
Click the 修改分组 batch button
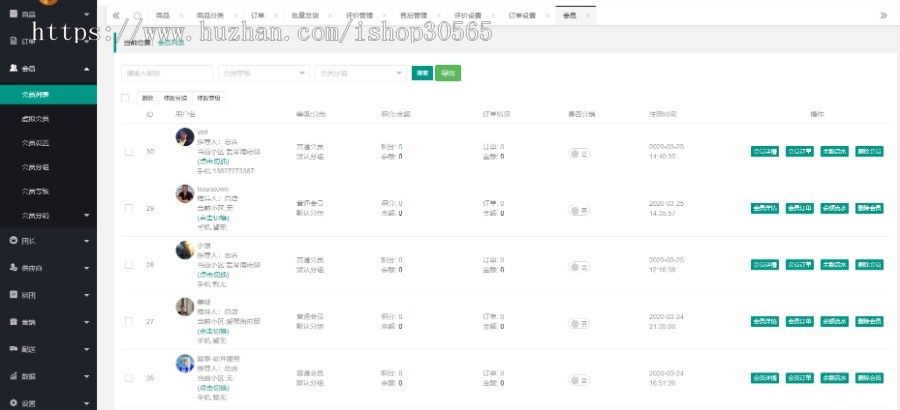[x=175, y=98]
